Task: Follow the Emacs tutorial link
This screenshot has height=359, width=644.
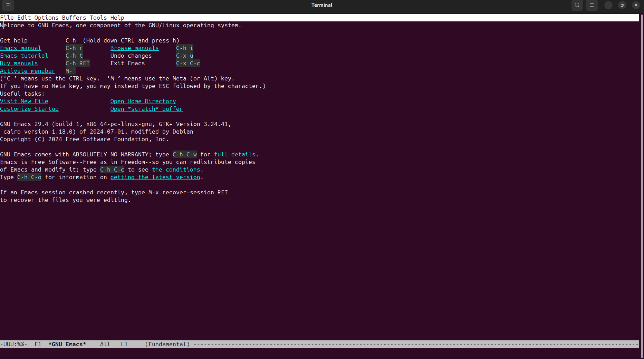Action: click(24, 56)
